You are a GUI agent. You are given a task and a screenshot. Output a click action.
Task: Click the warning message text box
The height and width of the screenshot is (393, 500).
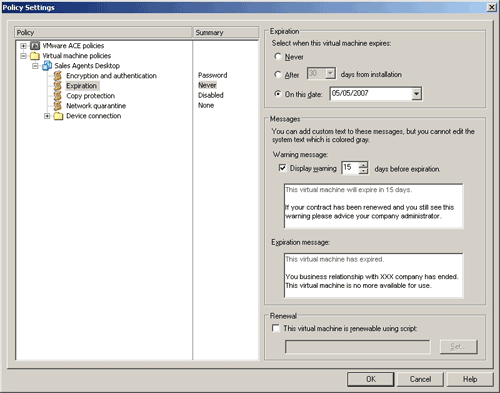coord(374,206)
